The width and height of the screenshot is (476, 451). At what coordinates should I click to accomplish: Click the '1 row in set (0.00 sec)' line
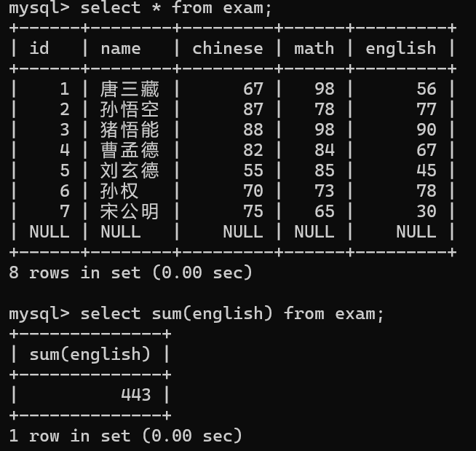click(x=125, y=436)
